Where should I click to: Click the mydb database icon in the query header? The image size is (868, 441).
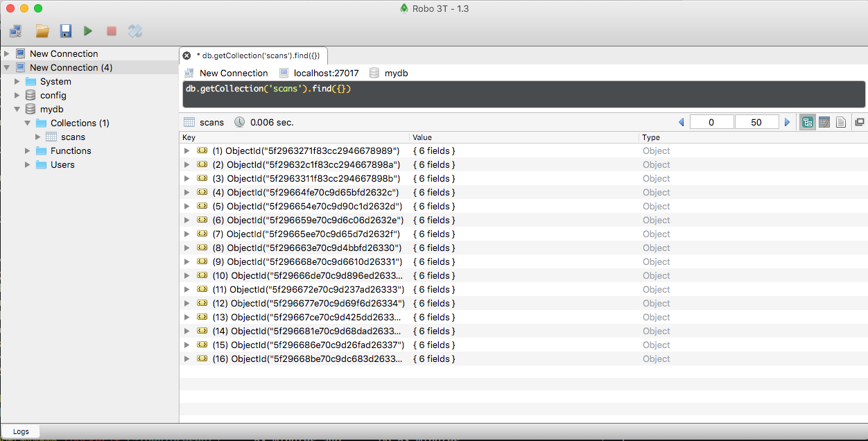pyautogui.click(x=374, y=73)
